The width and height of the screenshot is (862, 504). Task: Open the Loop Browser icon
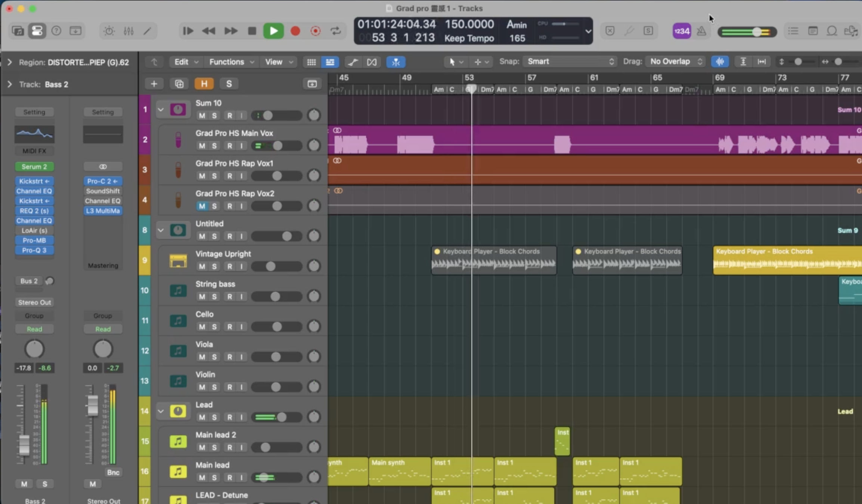point(832,31)
